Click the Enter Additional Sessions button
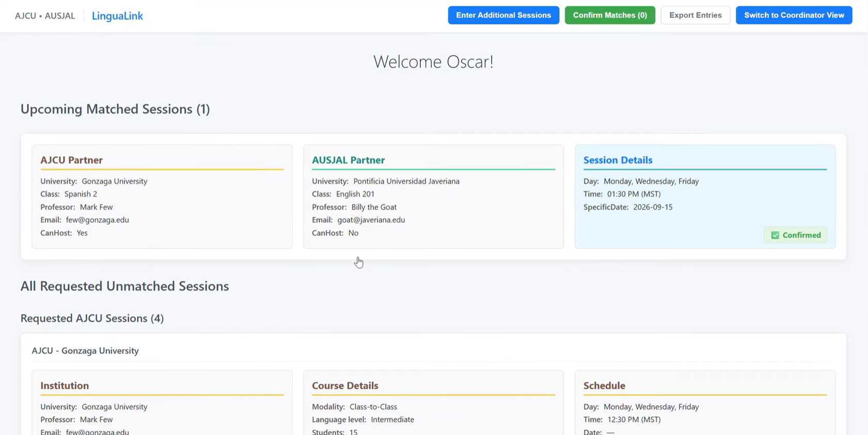 tap(503, 15)
